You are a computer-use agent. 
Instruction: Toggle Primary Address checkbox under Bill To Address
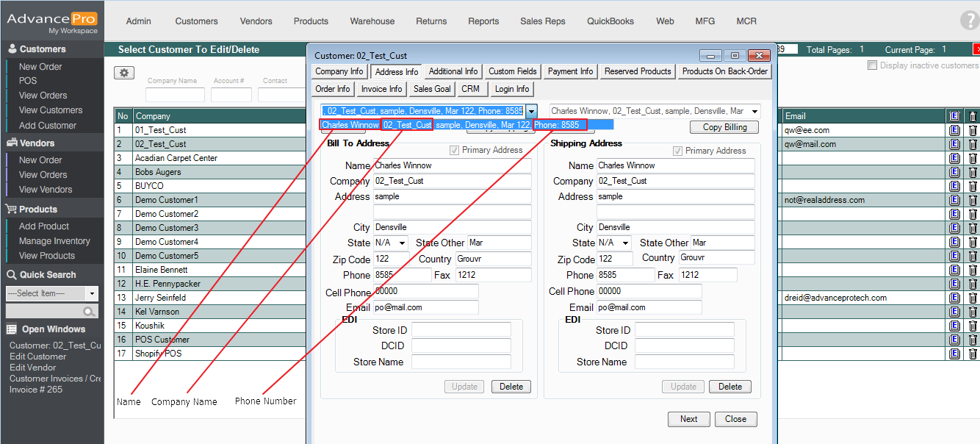[x=455, y=151]
